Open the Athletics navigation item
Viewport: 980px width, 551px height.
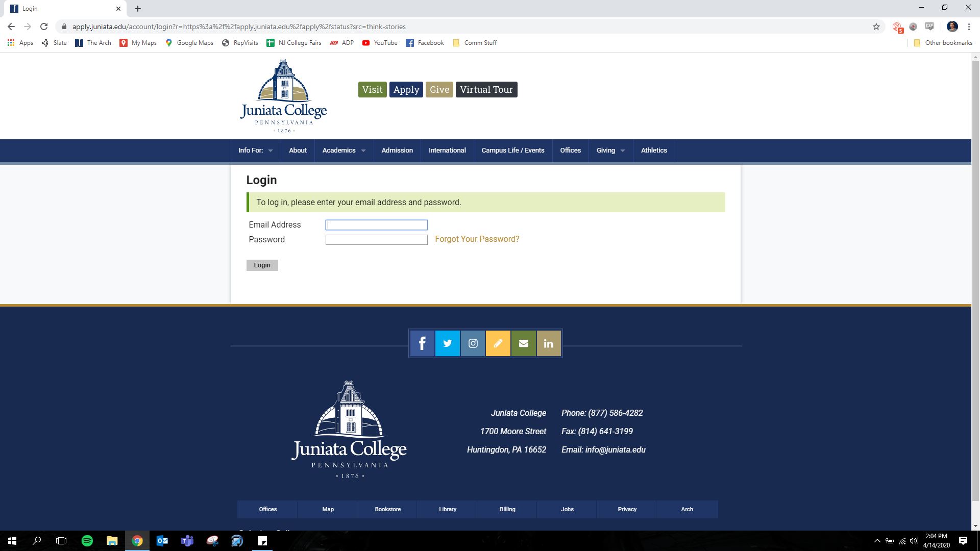point(654,151)
